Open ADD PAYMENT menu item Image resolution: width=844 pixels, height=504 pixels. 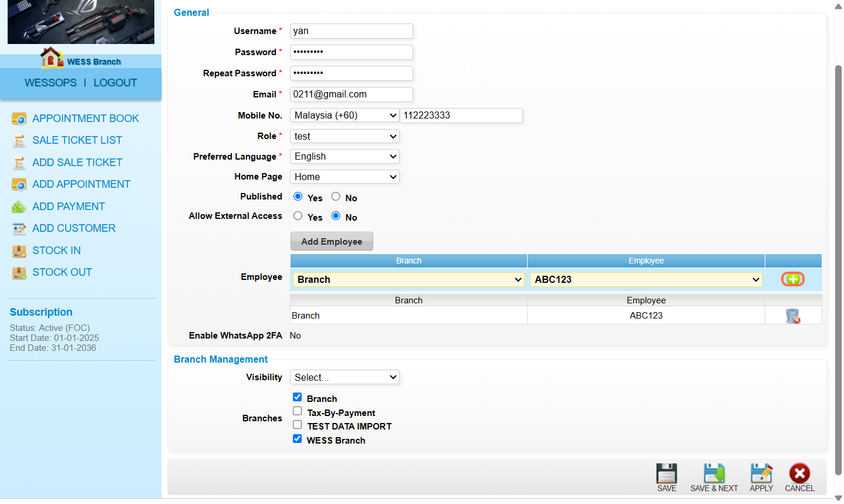[x=69, y=207]
